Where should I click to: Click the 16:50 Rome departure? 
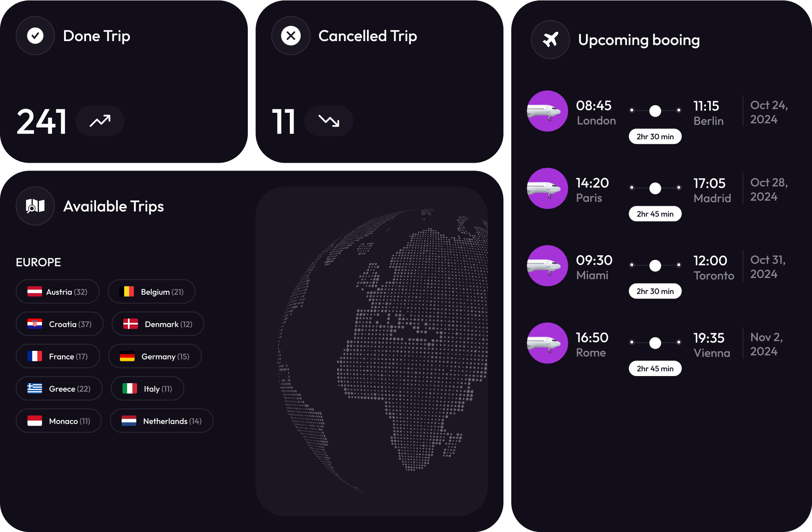592,345
